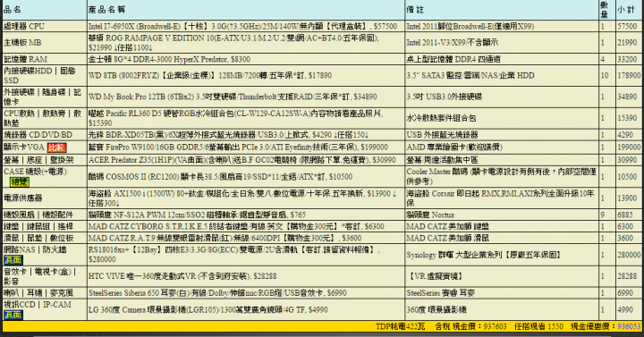Select the 數量 column header
Image resolution: width=644 pixels, height=337 pixels.
[x=606, y=10]
